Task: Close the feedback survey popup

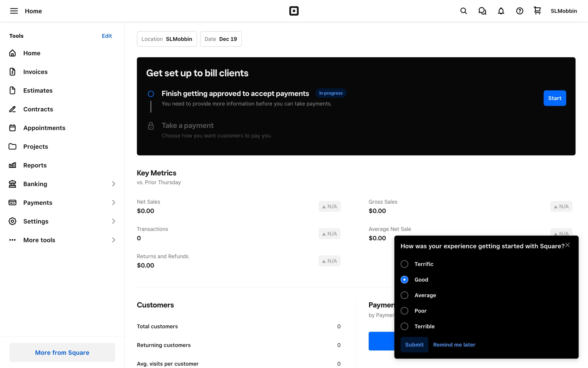Action: [x=567, y=245]
